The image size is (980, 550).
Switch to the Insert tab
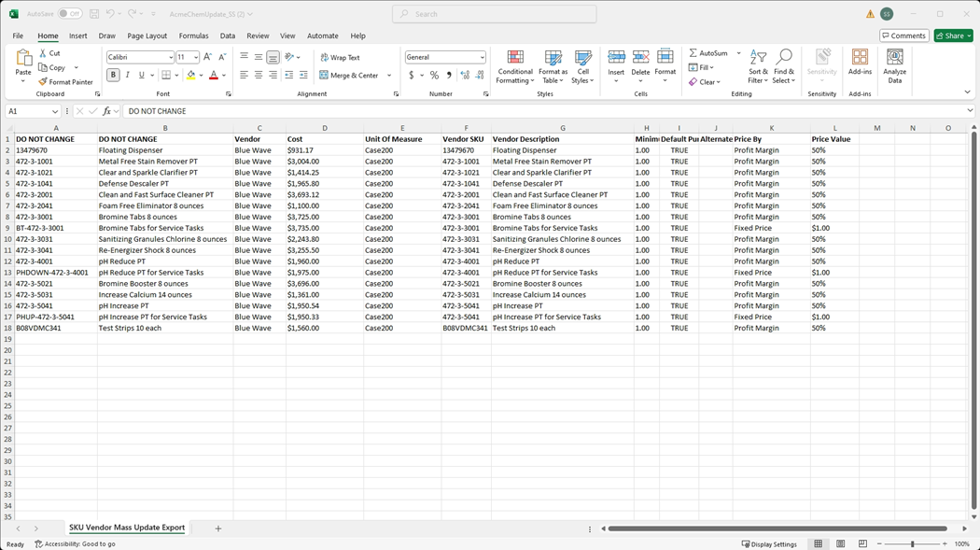pyautogui.click(x=78, y=35)
